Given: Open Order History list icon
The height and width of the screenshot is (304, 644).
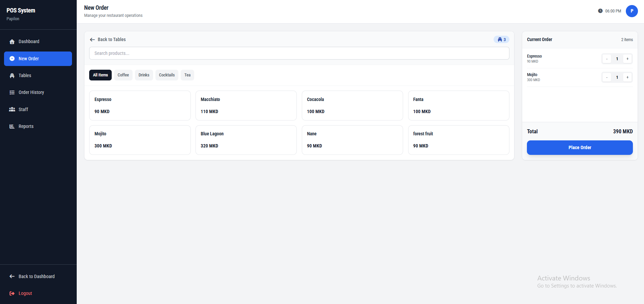Looking at the screenshot, I should pyautogui.click(x=12, y=93).
